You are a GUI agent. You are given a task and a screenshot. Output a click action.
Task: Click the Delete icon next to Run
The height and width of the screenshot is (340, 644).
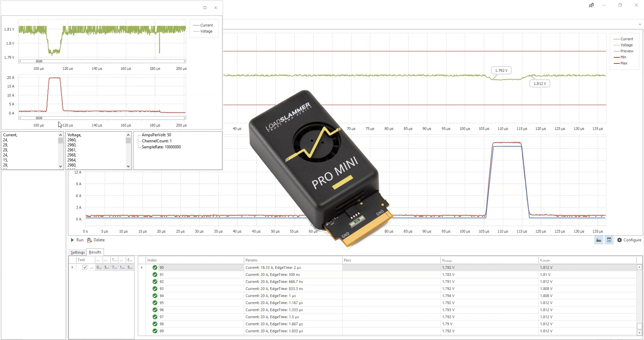pyautogui.click(x=89, y=240)
